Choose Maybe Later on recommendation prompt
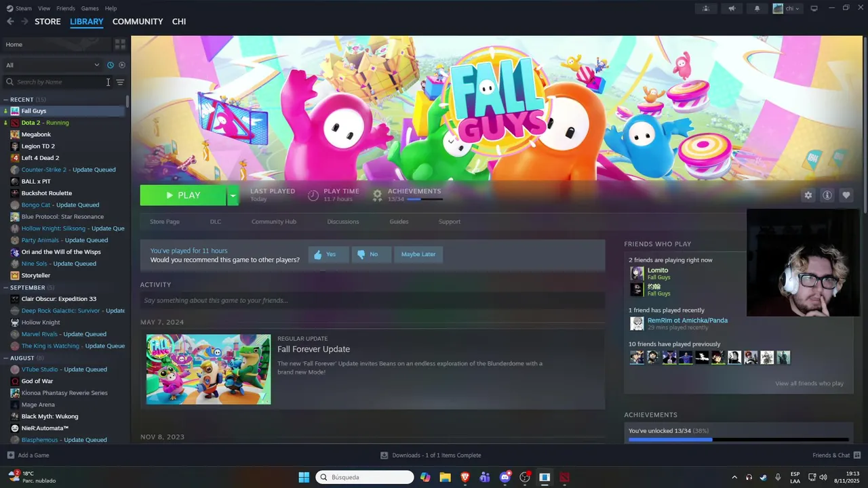 point(418,254)
